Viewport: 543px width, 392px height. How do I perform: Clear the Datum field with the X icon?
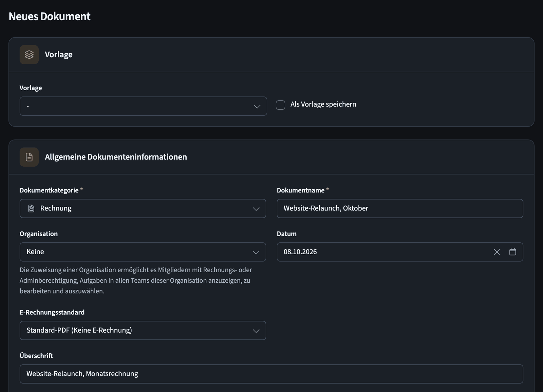point(497,252)
